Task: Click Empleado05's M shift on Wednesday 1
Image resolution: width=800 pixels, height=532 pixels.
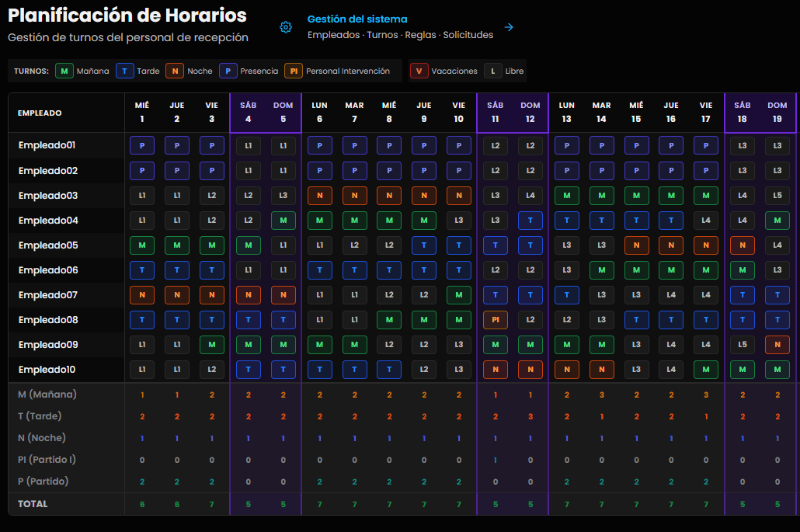Action: 142,245
